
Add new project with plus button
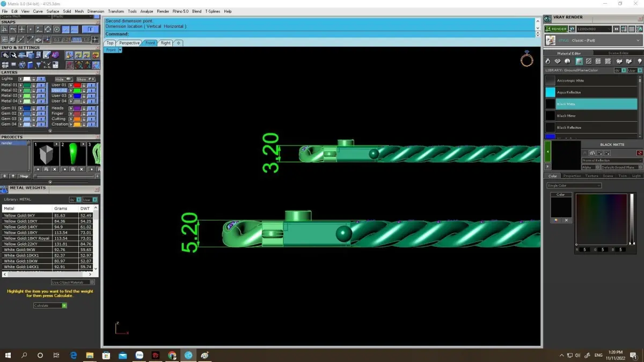[4, 176]
